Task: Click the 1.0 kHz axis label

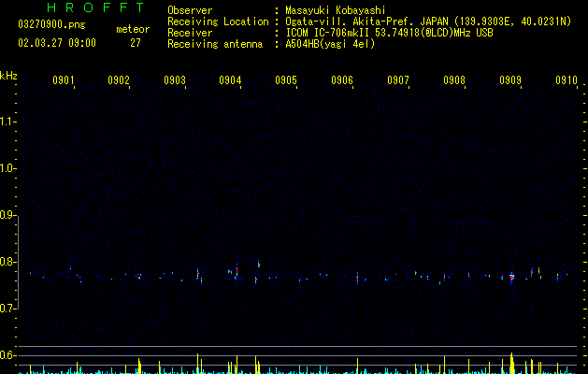Action: click(7, 168)
